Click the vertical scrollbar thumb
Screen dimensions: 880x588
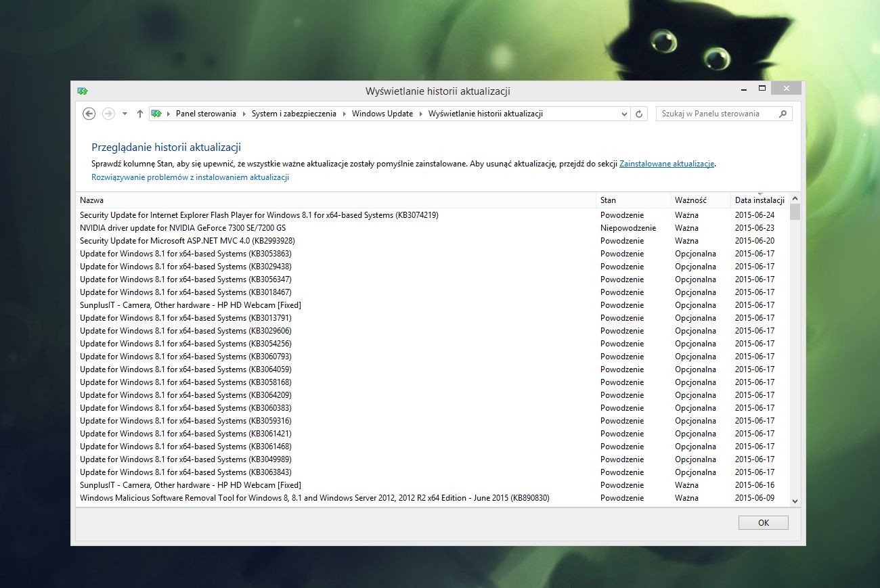(795, 212)
